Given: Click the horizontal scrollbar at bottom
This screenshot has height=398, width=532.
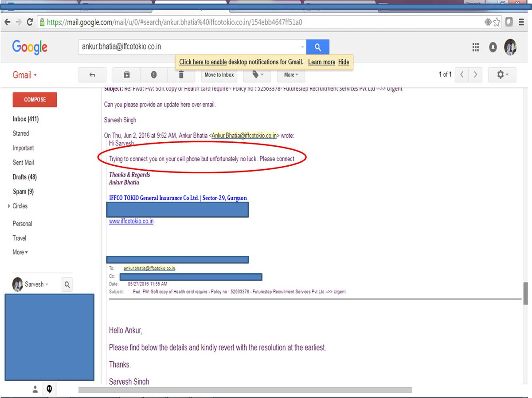Looking at the screenshot, I should (245, 390).
